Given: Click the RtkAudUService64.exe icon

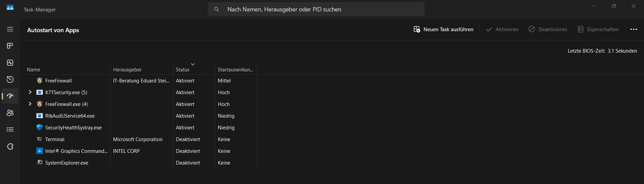Looking at the screenshot, I should (x=40, y=116).
